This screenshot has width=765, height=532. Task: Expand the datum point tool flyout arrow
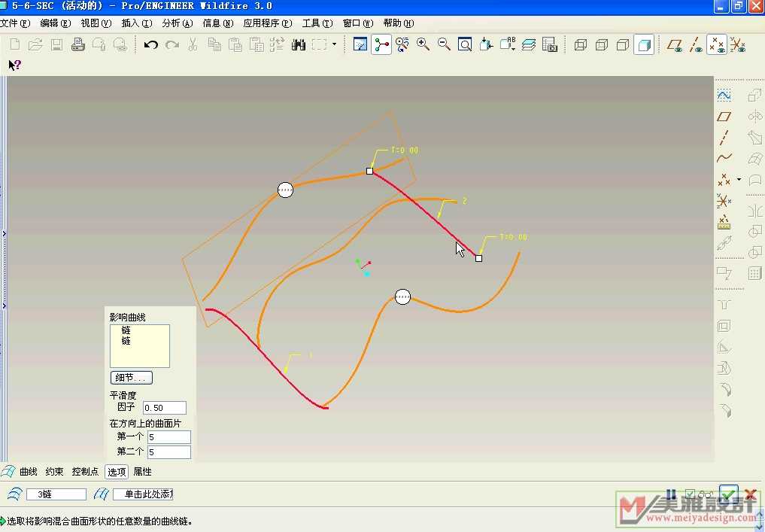(x=739, y=180)
